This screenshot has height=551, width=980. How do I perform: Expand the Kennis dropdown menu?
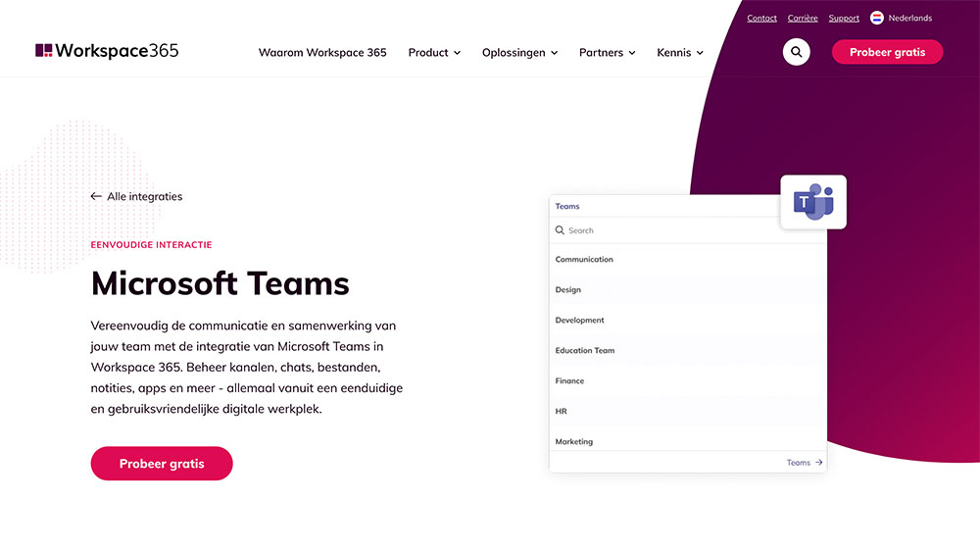pyautogui.click(x=680, y=53)
